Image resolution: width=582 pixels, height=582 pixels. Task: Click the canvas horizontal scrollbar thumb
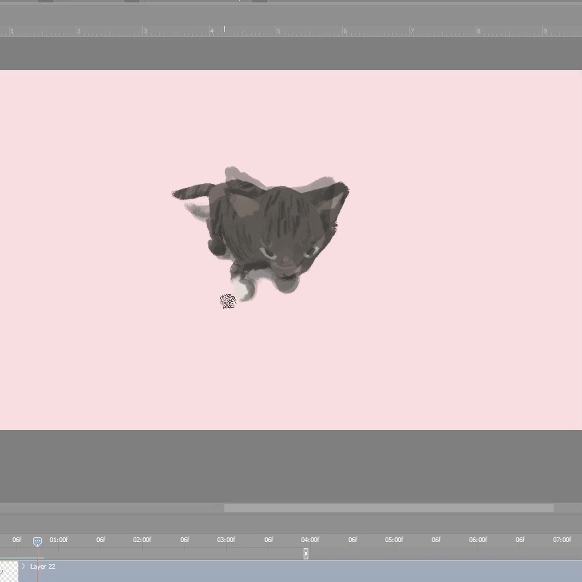(389, 508)
